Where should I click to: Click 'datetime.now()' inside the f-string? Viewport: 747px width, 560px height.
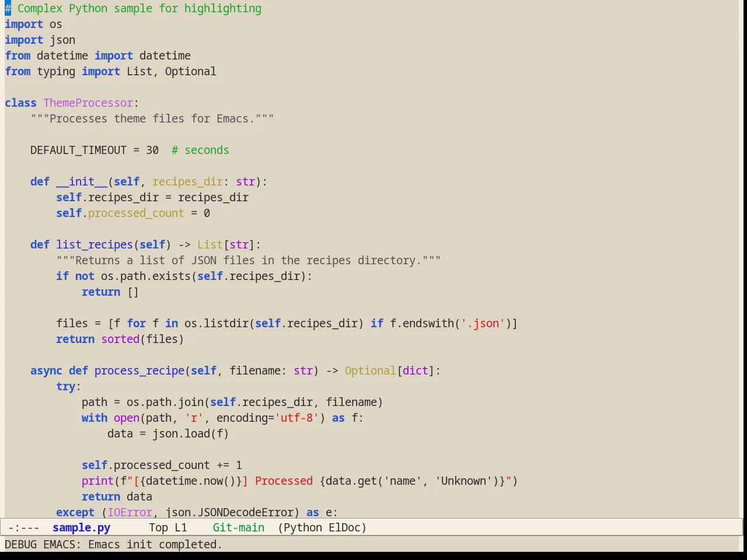[191, 481]
